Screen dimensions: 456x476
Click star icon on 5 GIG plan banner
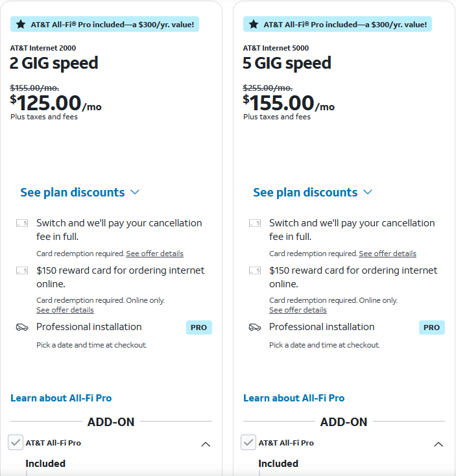[254, 24]
